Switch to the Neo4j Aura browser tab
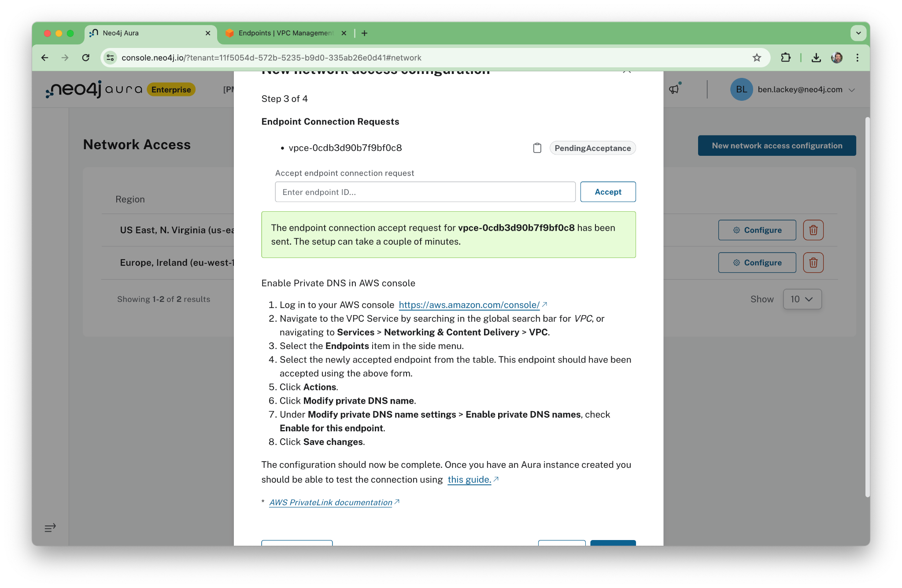902x588 pixels. tap(150, 33)
